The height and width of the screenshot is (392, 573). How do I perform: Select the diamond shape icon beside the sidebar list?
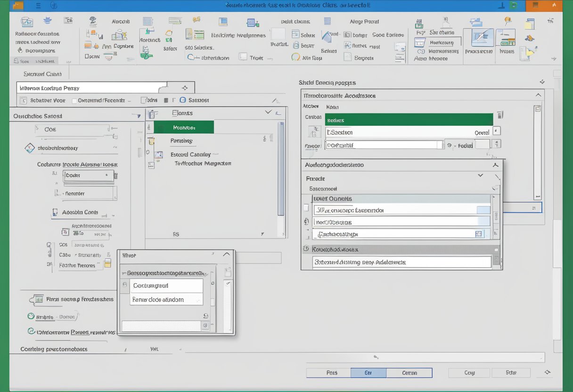[x=28, y=147]
